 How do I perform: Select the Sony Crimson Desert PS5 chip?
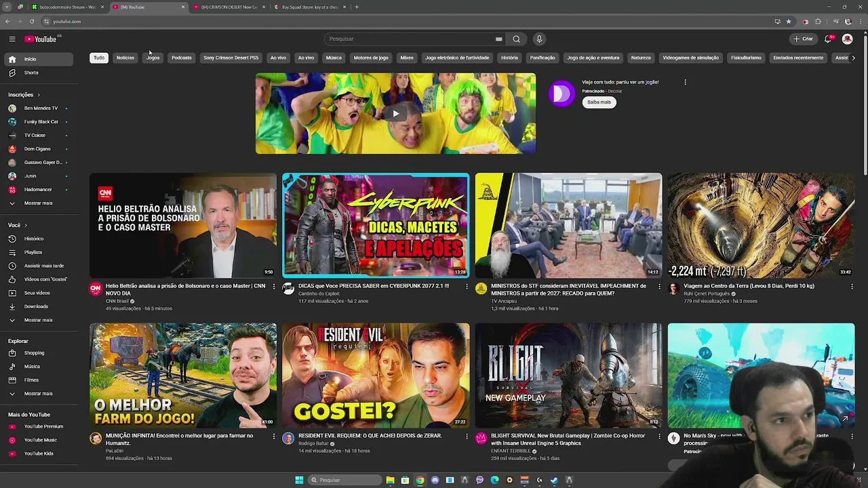[231, 58]
